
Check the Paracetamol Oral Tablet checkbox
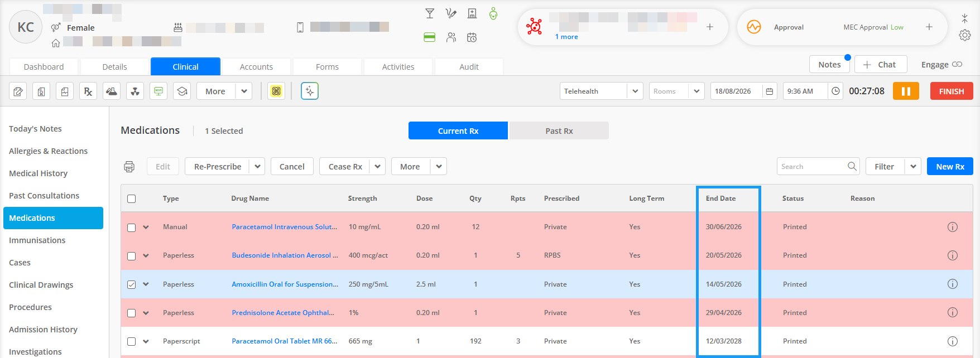131,341
